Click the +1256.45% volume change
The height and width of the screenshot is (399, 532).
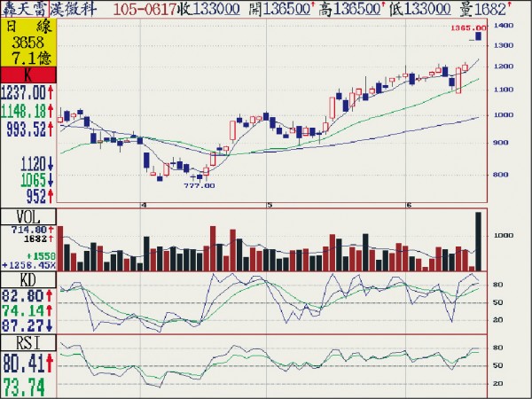(x=28, y=265)
